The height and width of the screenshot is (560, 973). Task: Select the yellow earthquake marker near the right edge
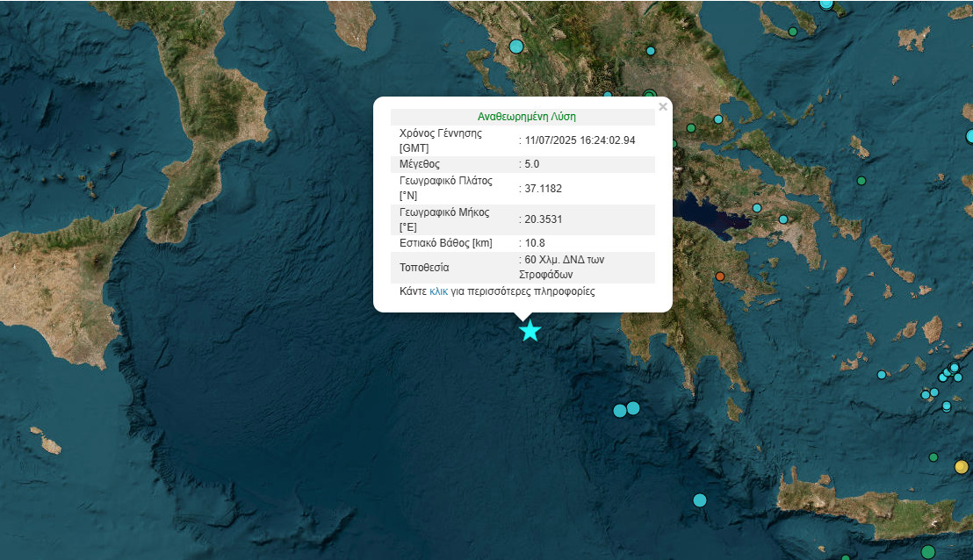point(961,467)
